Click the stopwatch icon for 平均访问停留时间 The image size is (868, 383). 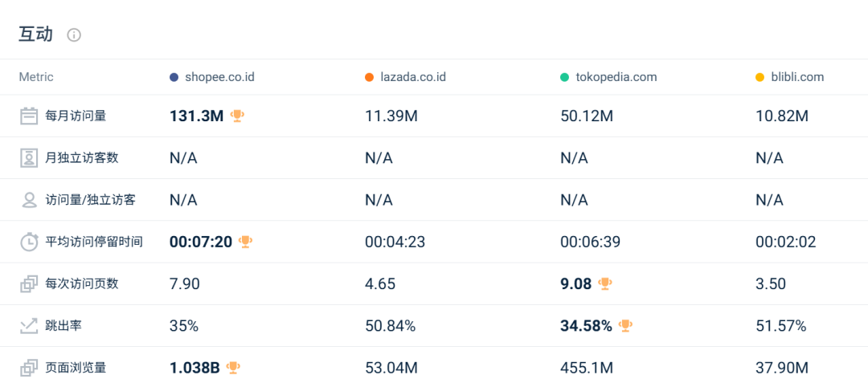[29, 242]
